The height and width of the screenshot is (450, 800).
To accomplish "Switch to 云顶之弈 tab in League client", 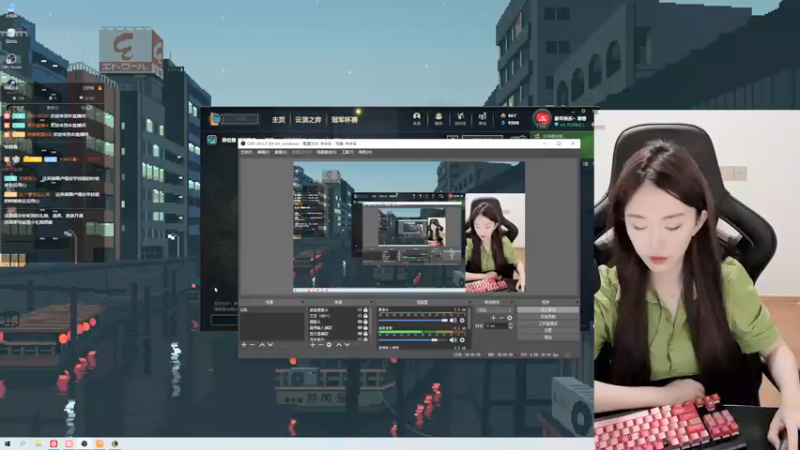I will tap(308, 119).
